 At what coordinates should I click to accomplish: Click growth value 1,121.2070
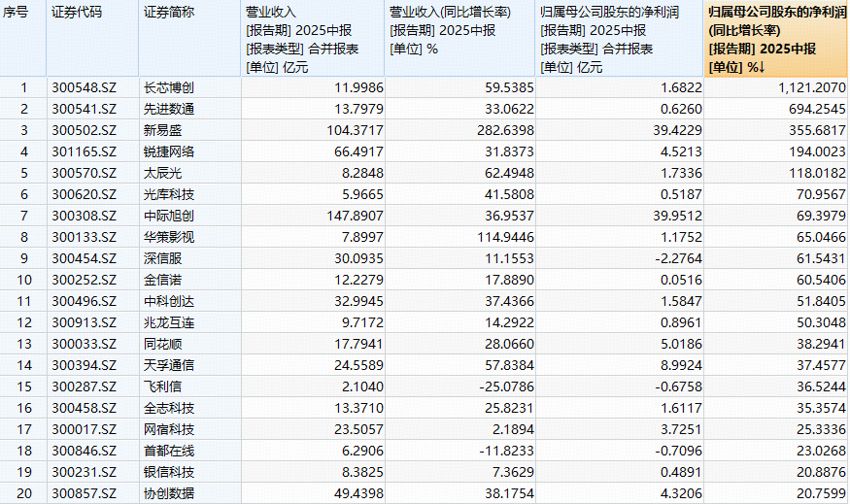[812, 87]
